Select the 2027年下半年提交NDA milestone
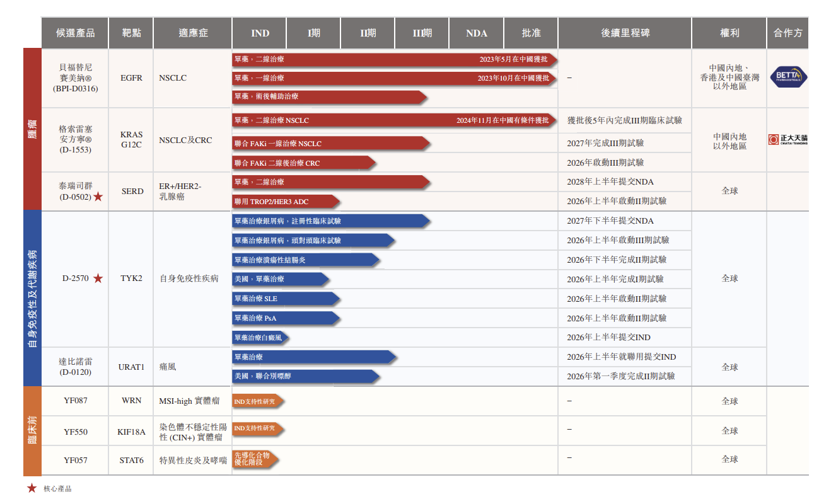Screen dimensions: 831x504 610,221
